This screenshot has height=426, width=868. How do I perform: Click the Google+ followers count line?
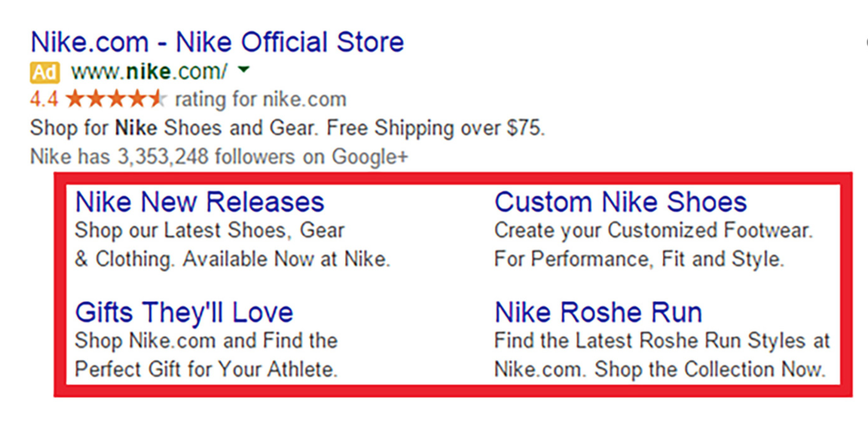(x=219, y=157)
